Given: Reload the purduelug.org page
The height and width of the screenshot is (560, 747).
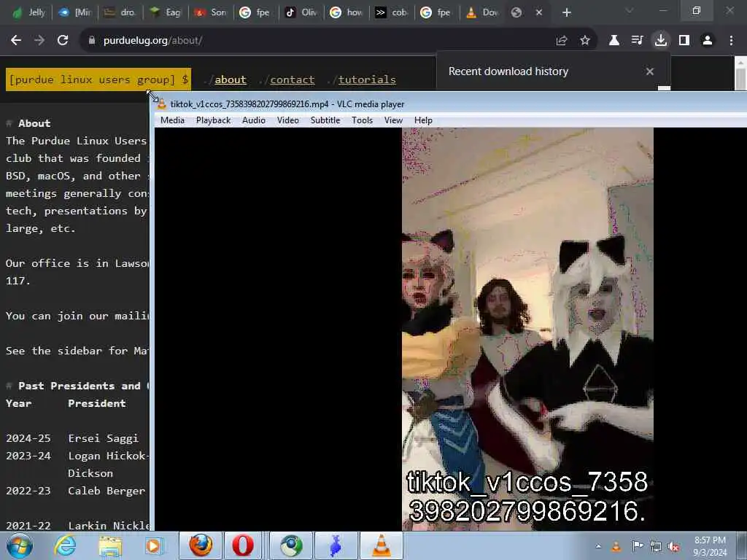Looking at the screenshot, I should pos(63,41).
